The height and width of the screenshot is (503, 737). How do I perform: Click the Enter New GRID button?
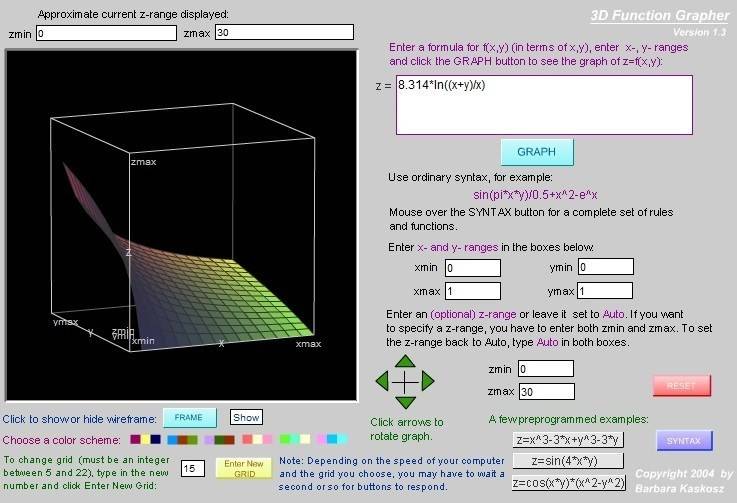point(243,468)
